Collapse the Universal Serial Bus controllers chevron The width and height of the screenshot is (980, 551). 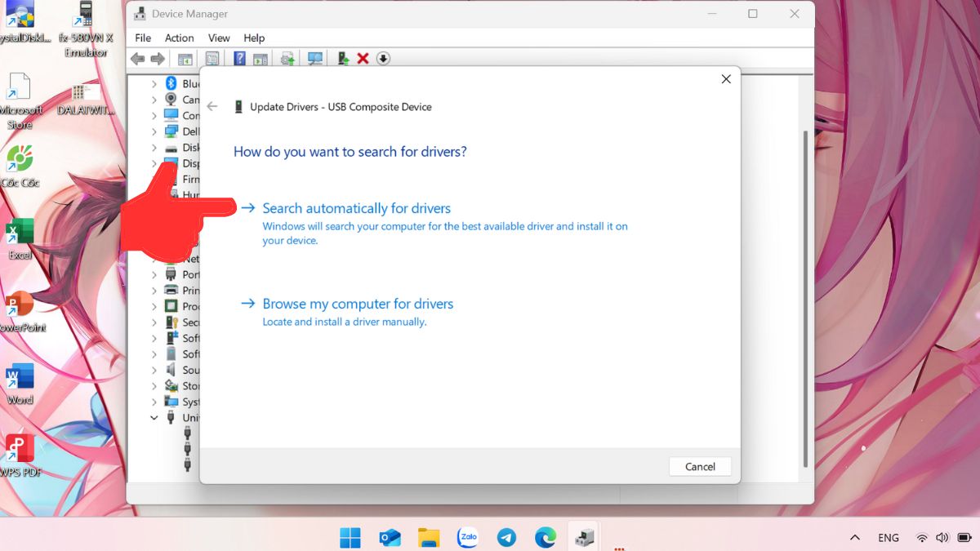tap(154, 417)
